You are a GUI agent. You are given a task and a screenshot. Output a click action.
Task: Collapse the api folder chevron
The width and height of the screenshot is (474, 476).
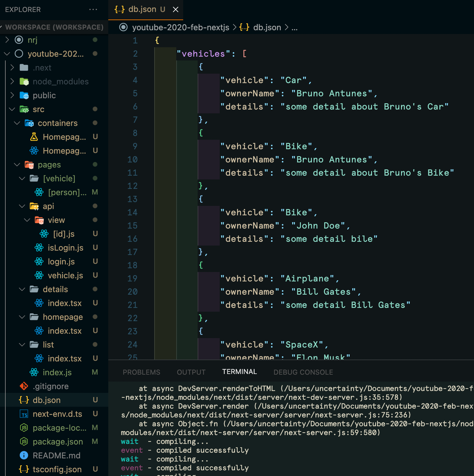[x=22, y=206]
